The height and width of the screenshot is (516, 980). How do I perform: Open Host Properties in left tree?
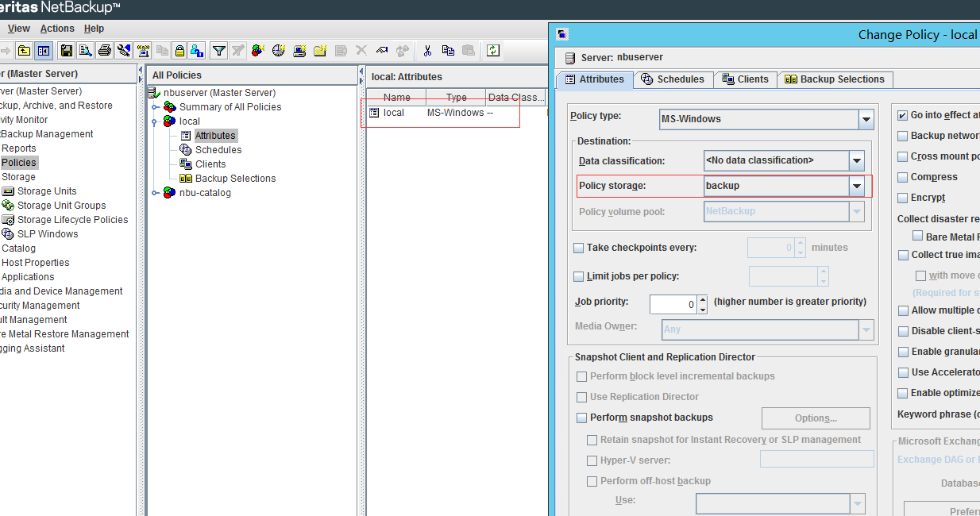(x=36, y=263)
